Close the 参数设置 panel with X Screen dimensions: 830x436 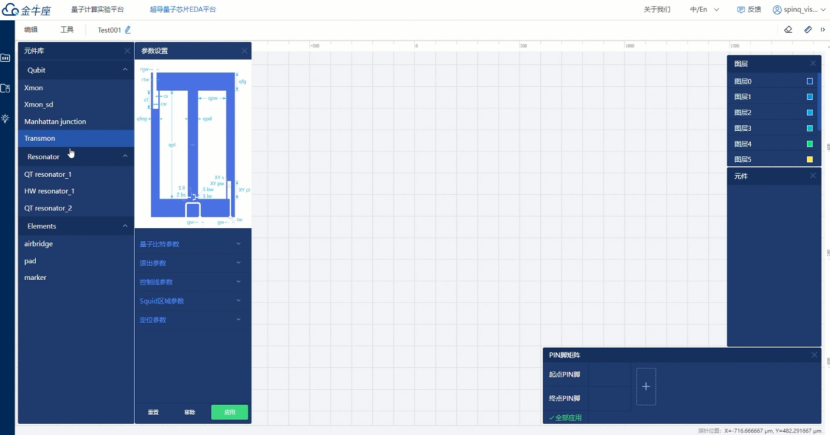(x=244, y=50)
